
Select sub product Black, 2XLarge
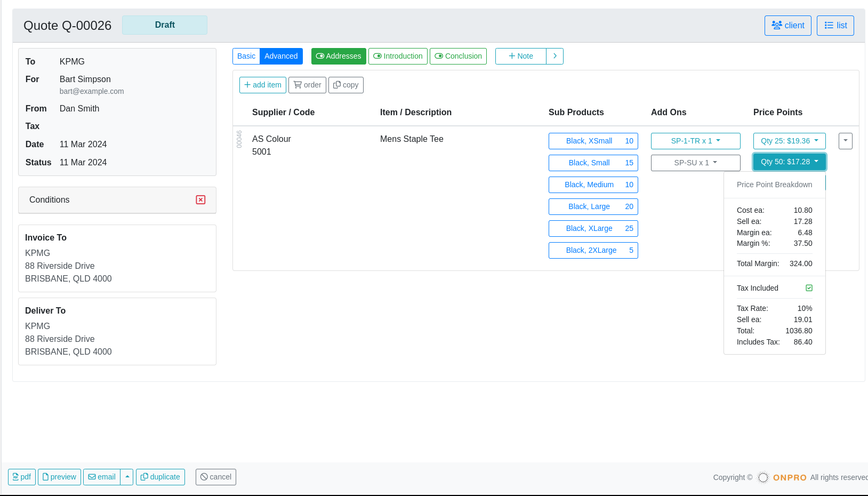click(x=593, y=250)
